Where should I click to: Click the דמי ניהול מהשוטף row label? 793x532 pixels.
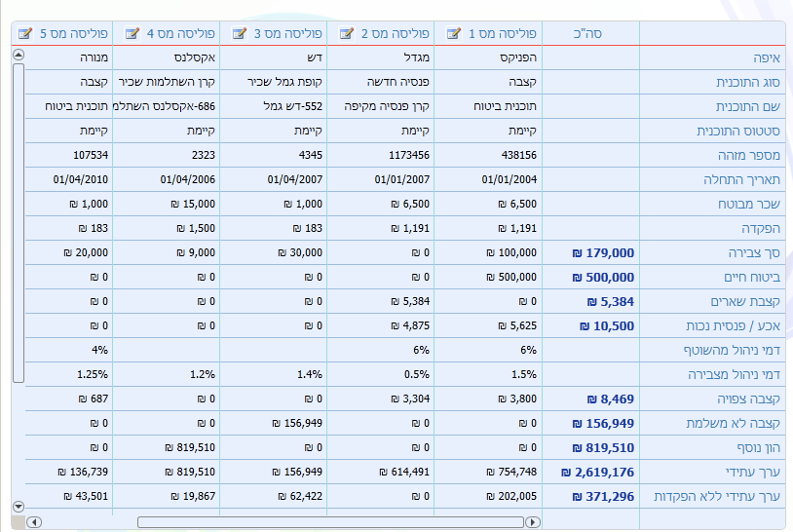[x=732, y=350]
